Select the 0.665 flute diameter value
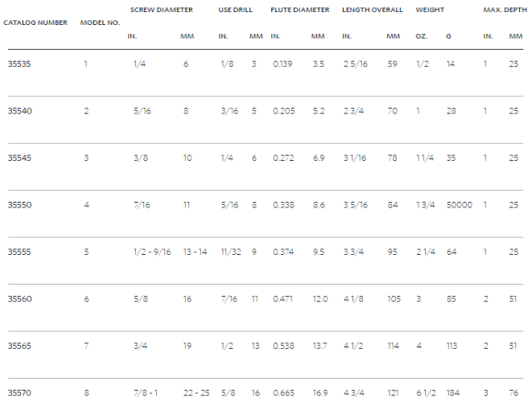 [283, 393]
